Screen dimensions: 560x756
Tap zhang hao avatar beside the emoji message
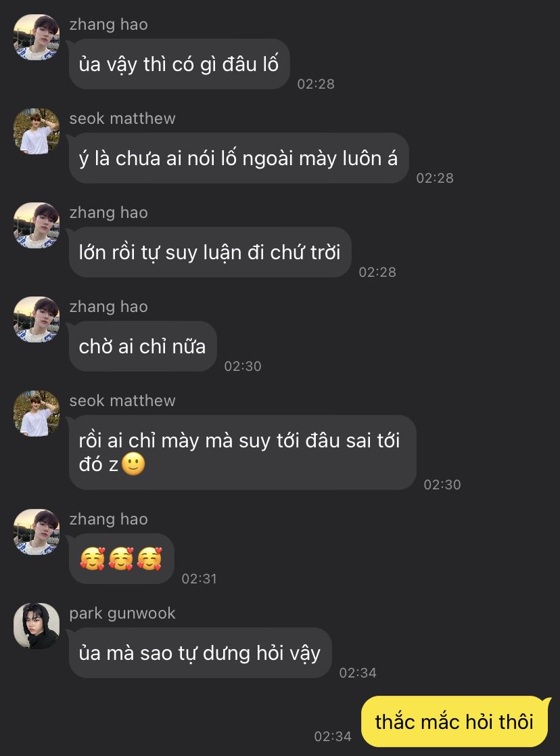pyautogui.click(x=36, y=532)
